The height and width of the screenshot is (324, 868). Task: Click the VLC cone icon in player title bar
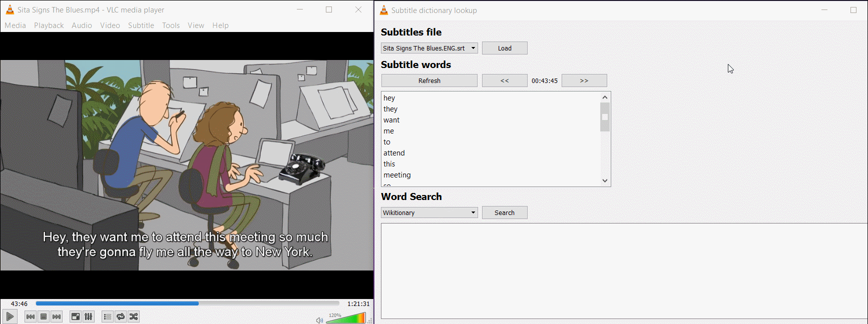coord(10,10)
